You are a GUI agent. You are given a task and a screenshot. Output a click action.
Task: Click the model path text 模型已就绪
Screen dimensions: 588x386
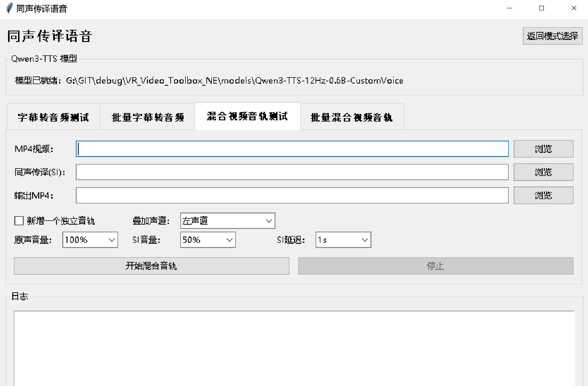209,80
